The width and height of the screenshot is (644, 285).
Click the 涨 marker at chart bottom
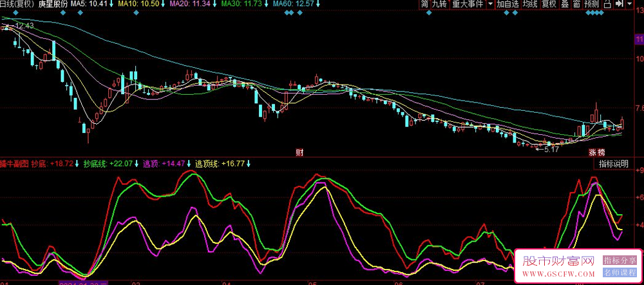point(592,153)
